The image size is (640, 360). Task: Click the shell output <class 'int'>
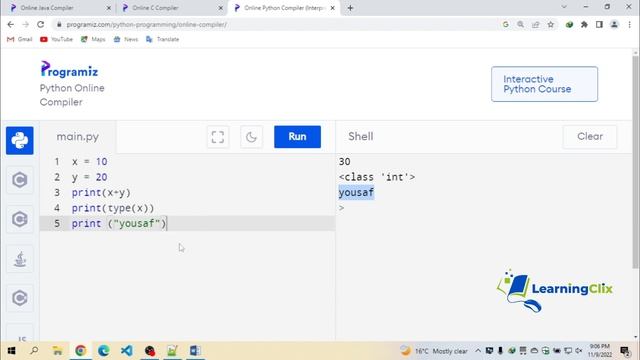(x=377, y=177)
